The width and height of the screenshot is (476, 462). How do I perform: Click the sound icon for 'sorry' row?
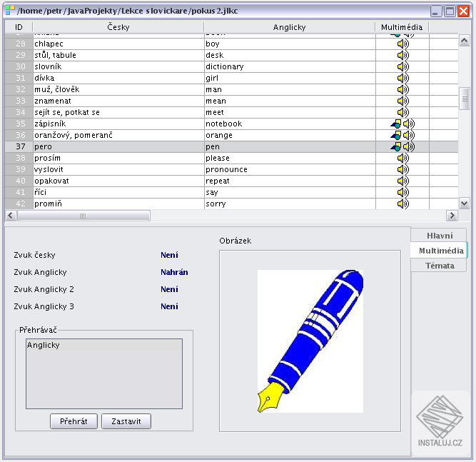tap(402, 204)
